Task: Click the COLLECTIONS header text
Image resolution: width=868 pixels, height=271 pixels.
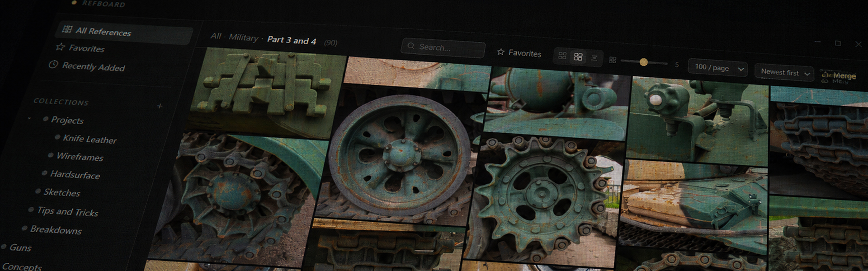Action: (x=61, y=102)
